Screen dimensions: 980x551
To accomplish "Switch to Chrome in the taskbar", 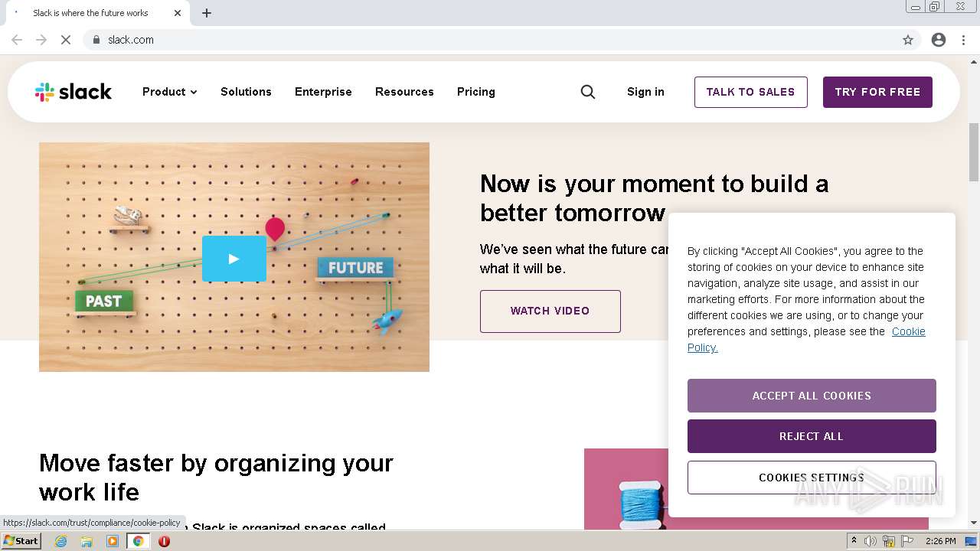I will click(x=139, y=541).
